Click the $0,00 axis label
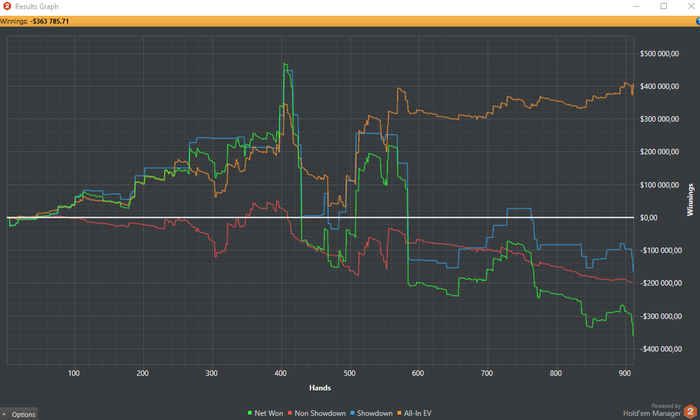 pos(649,218)
